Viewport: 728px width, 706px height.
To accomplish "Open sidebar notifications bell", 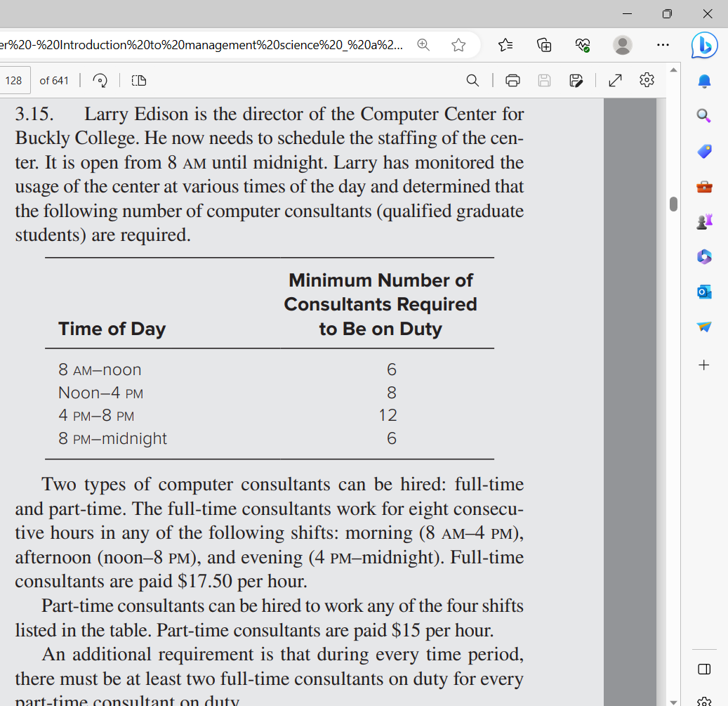I will [x=704, y=81].
